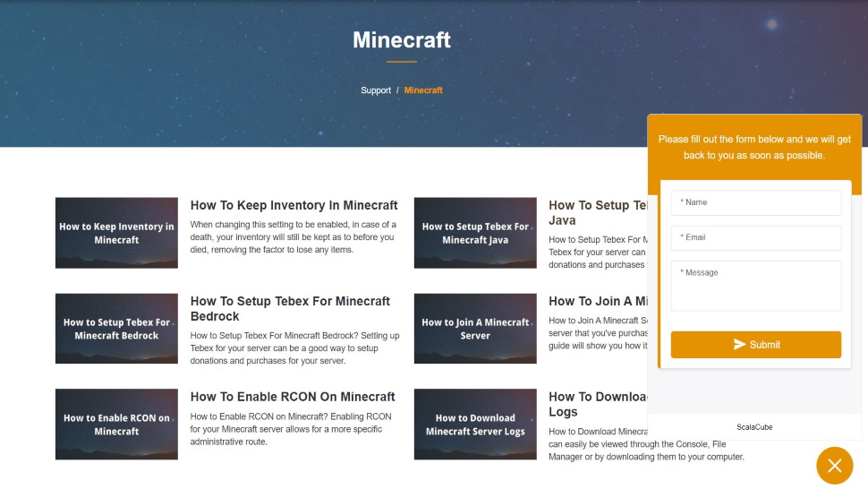The image size is (868, 489).
Task: Open the How To Setup Tebex Java title
Action: pos(597,212)
